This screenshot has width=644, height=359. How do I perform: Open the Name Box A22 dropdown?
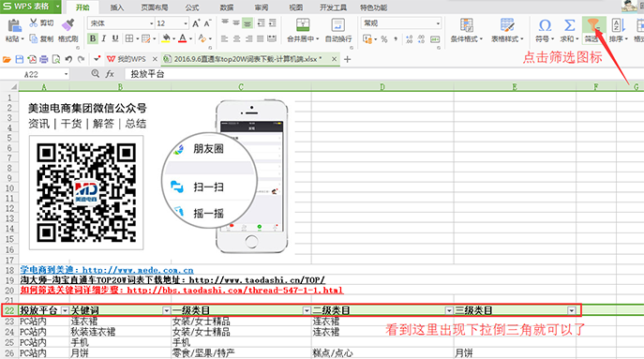66,74
